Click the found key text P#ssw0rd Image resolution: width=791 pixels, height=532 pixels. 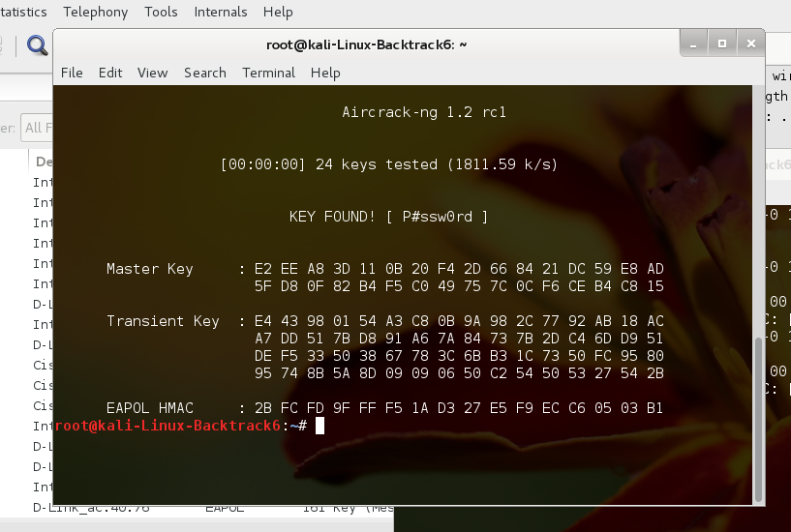pos(438,217)
